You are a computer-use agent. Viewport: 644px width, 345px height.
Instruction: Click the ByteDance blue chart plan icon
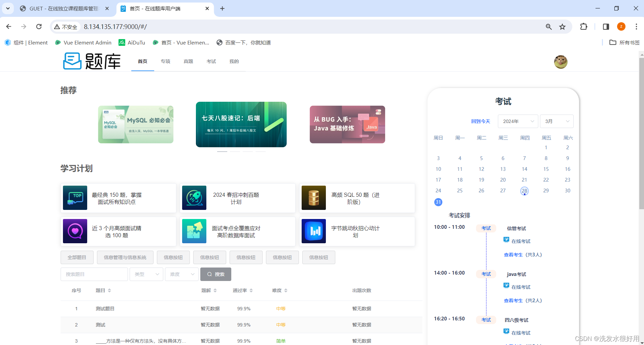[x=313, y=231]
